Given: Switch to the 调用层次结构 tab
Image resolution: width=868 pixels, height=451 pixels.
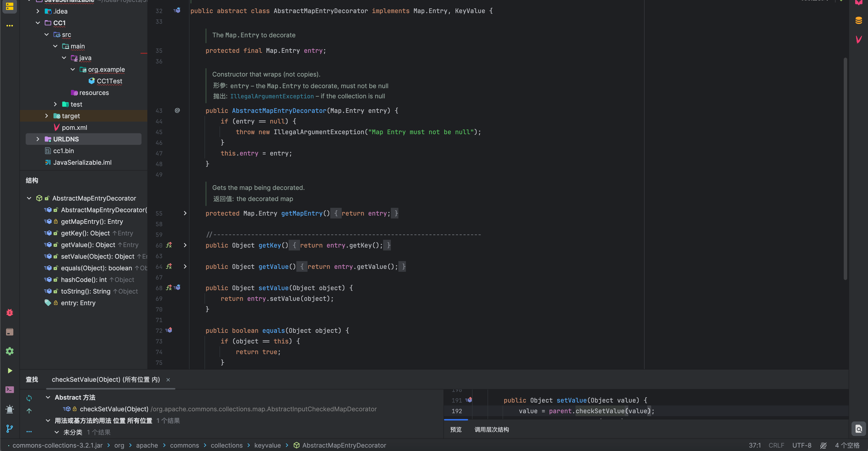Looking at the screenshot, I should coord(491,429).
